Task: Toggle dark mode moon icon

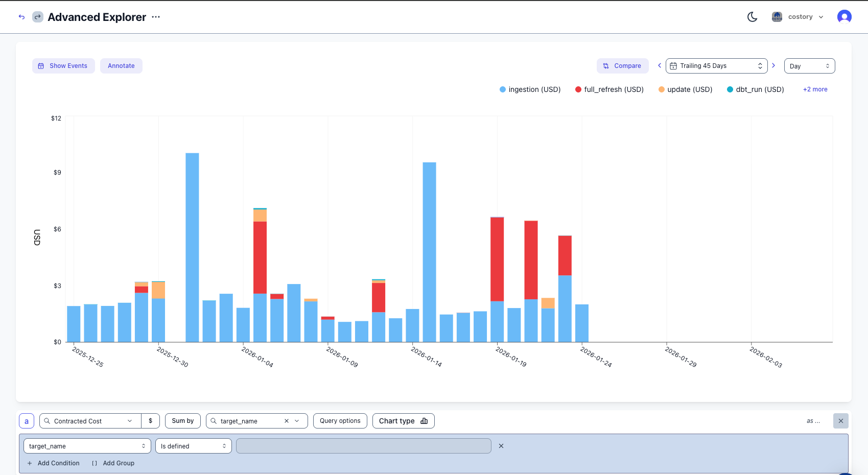Action: 752,17
